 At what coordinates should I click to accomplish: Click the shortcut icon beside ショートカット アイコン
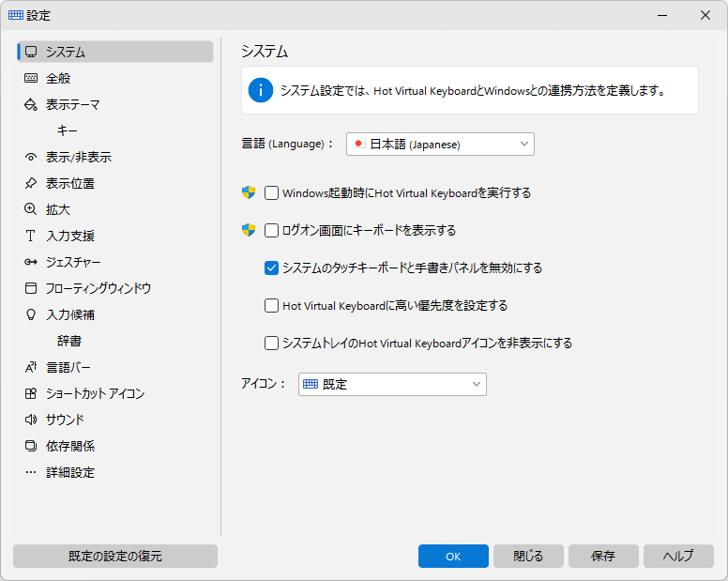coord(31,393)
